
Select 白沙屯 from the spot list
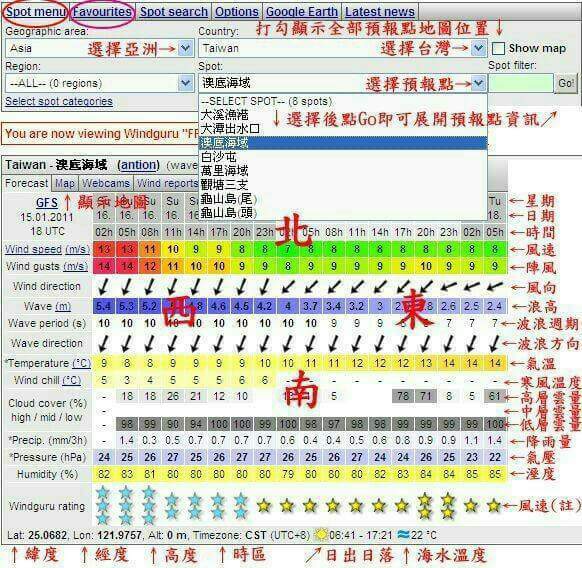343,157
